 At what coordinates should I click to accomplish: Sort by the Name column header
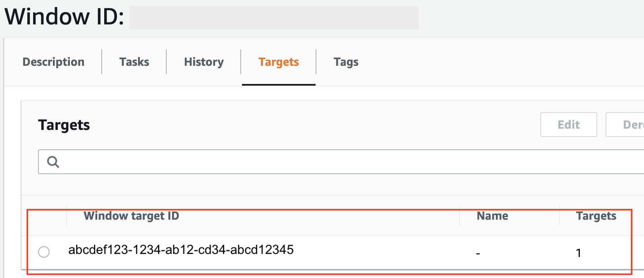coord(492,216)
